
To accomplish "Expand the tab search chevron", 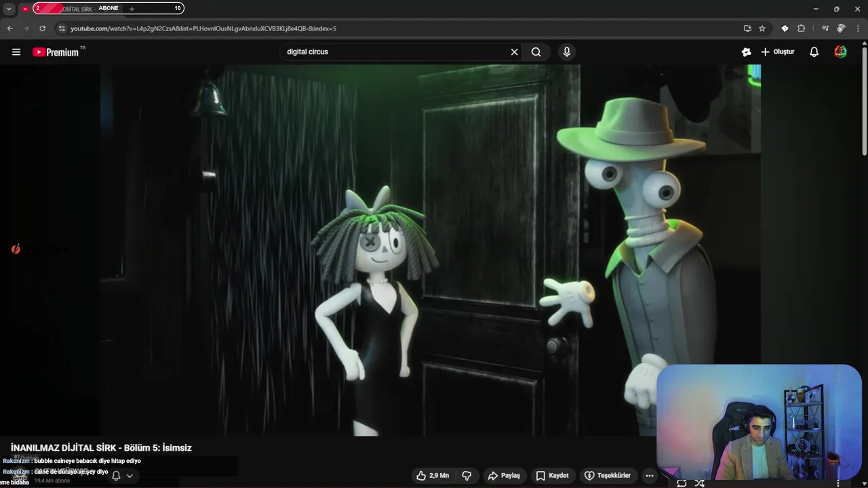I will [x=9, y=9].
